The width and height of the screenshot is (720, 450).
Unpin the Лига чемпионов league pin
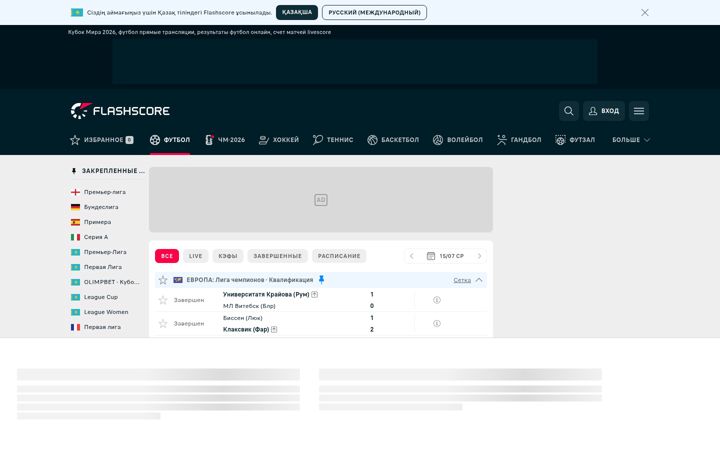click(x=321, y=279)
